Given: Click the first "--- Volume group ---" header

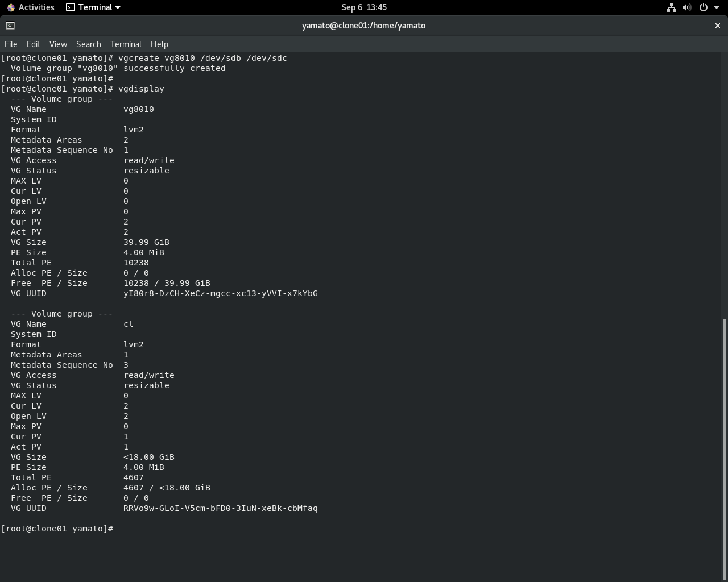Looking at the screenshot, I should coord(61,99).
